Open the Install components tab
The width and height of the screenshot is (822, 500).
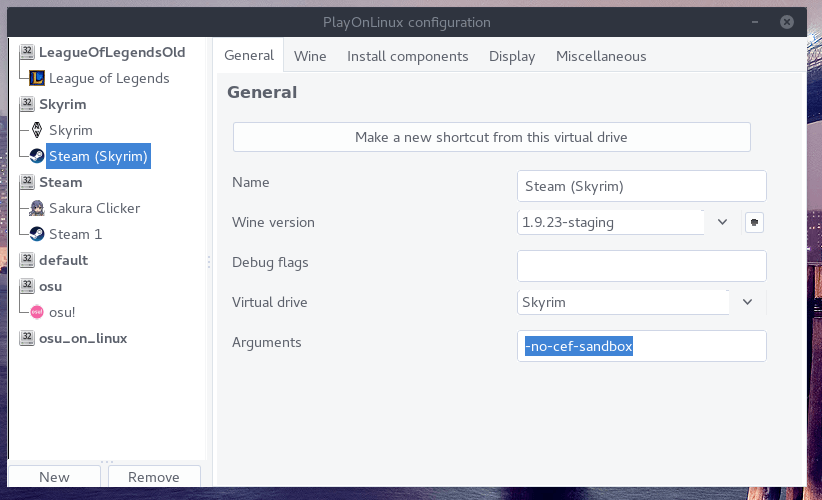coord(407,56)
